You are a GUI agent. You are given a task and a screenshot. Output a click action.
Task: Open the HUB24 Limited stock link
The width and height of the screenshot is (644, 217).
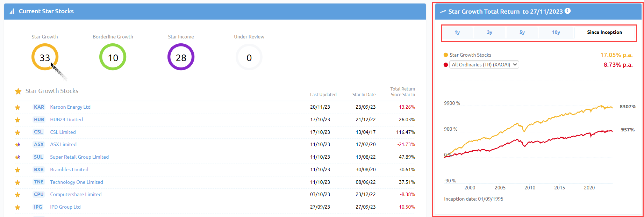(x=66, y=120)
